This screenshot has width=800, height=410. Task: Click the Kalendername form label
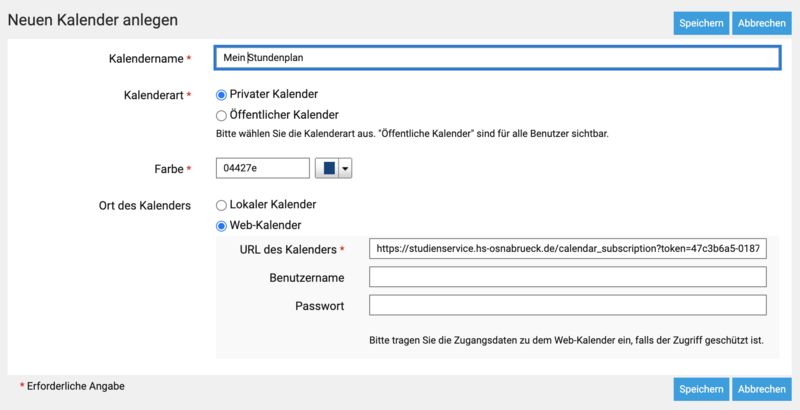tap(145, 59)
